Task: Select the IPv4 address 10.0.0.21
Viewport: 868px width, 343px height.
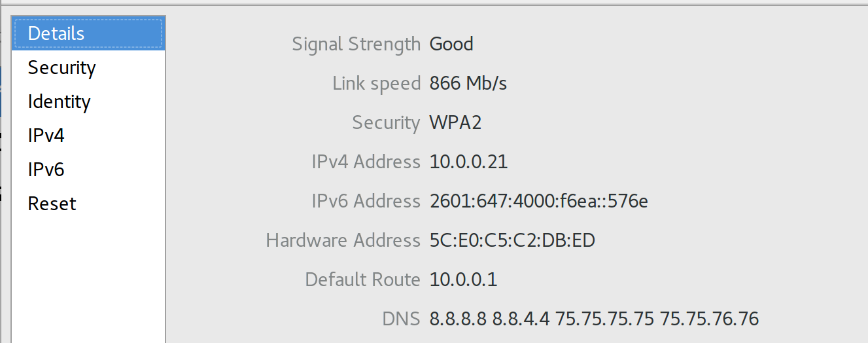Action: 468,162
